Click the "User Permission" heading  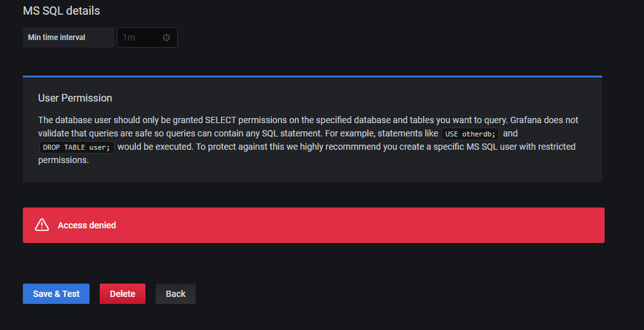[75, 98]
